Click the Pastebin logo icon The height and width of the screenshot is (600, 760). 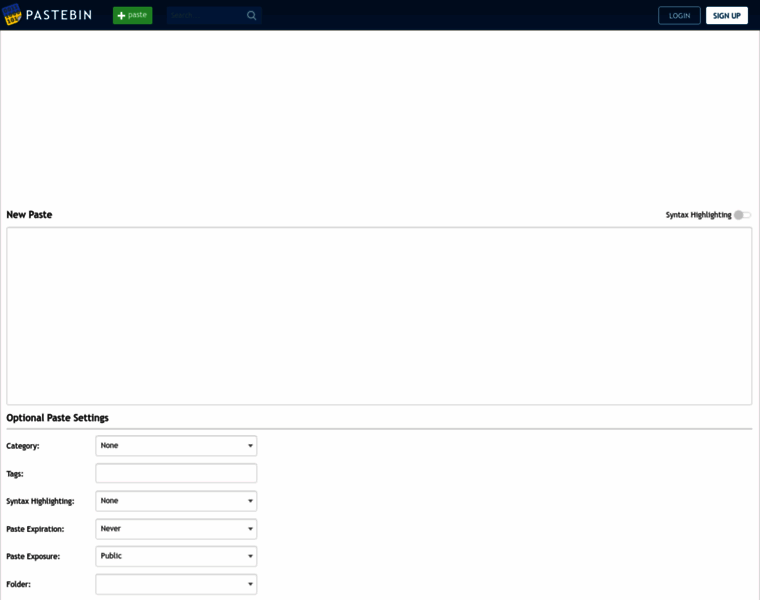(x=12, y=15)
